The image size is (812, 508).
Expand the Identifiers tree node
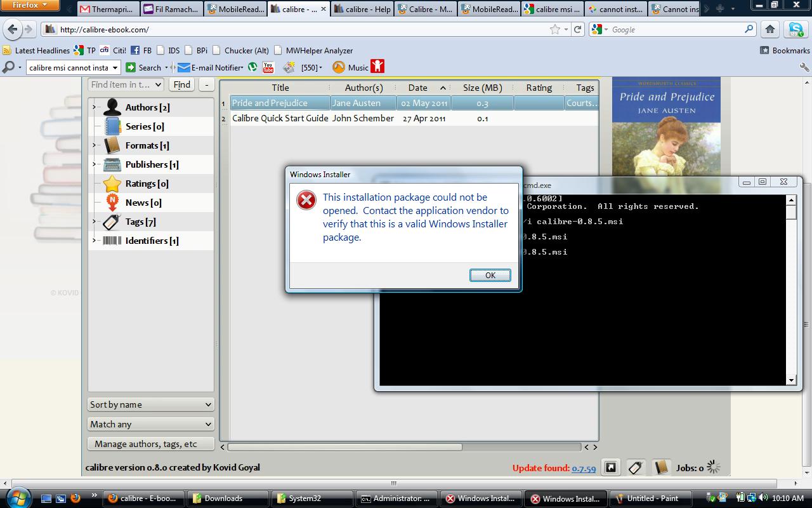95,241
